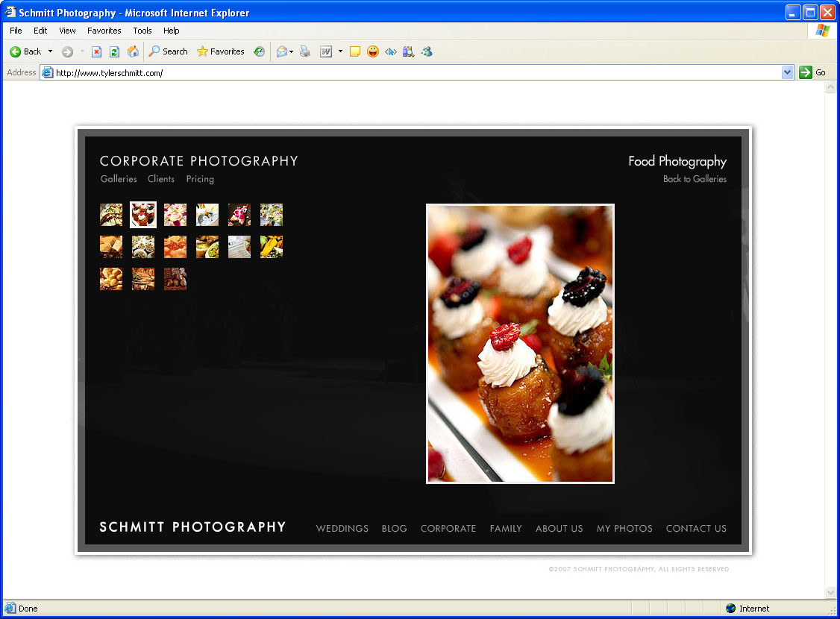Click the Pricing link under Corporate Photography
The image size is (840, 619).
click(200, 179)
